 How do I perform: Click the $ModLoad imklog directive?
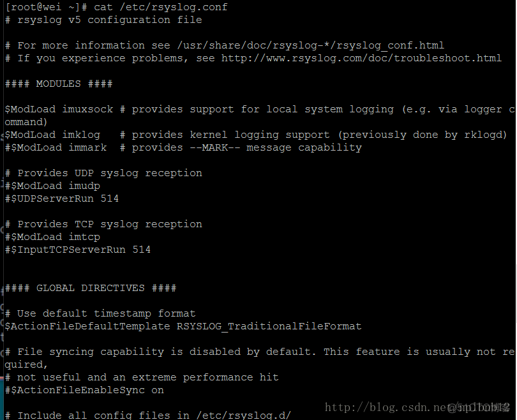click(x=52, y=135)
